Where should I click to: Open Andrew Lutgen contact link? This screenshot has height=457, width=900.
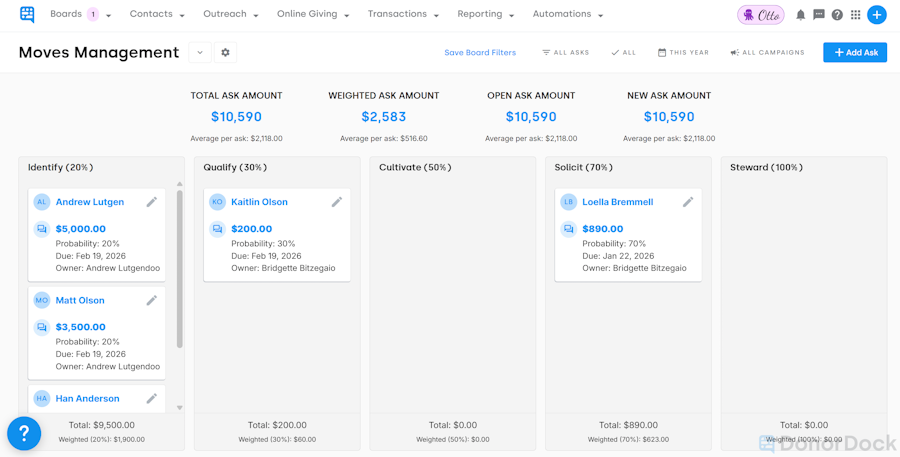click(x=90, y=202)
